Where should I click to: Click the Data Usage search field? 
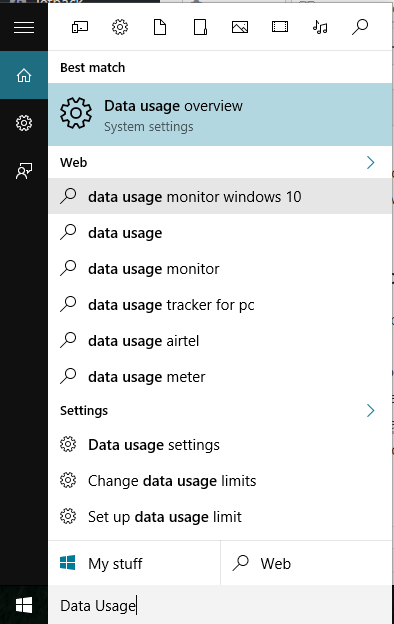(220, 605)
